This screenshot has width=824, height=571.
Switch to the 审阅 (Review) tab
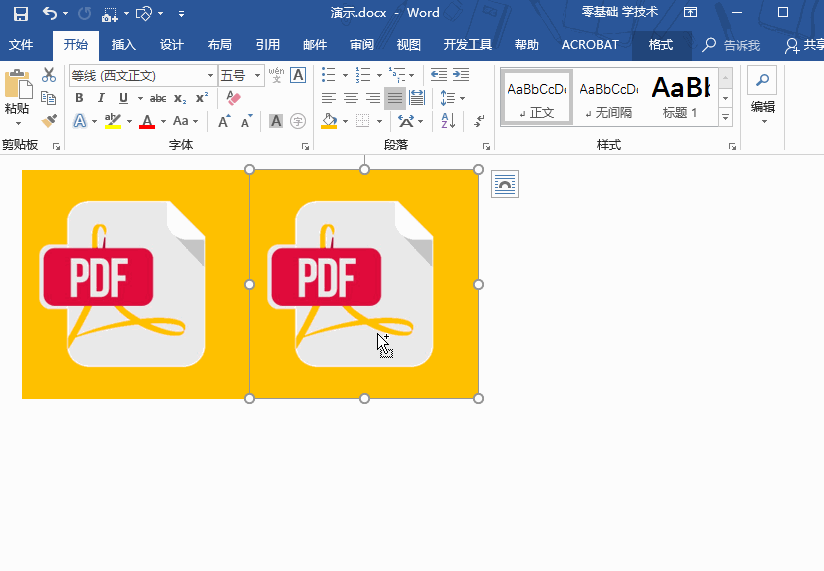[362, 45]
